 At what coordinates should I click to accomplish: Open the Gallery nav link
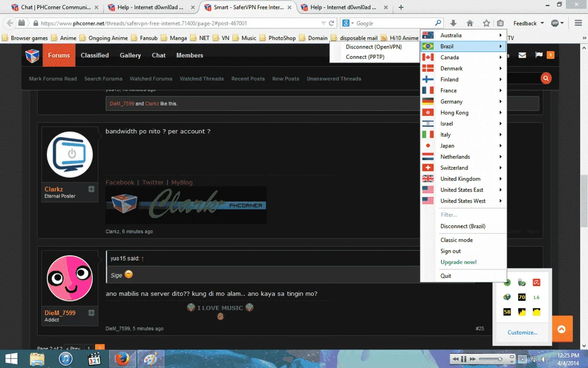(x=130, y=55)
